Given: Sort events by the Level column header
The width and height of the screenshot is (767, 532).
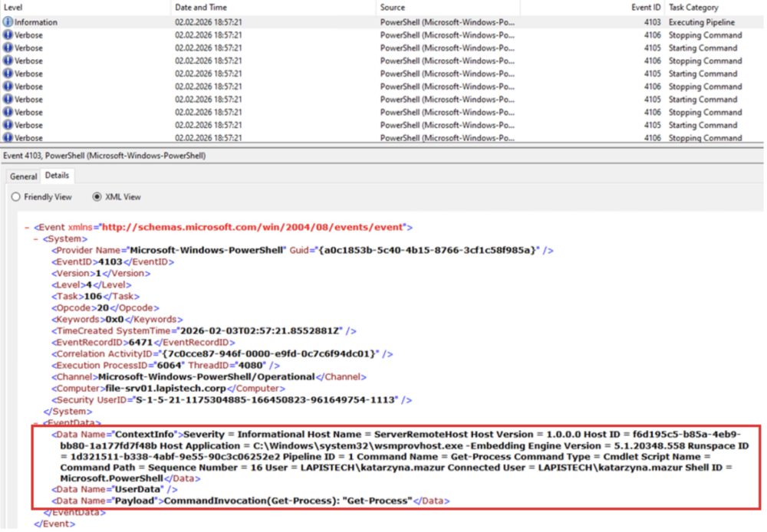Looking at the screenshot, I should pyautogui.click(x=14, y=7).
